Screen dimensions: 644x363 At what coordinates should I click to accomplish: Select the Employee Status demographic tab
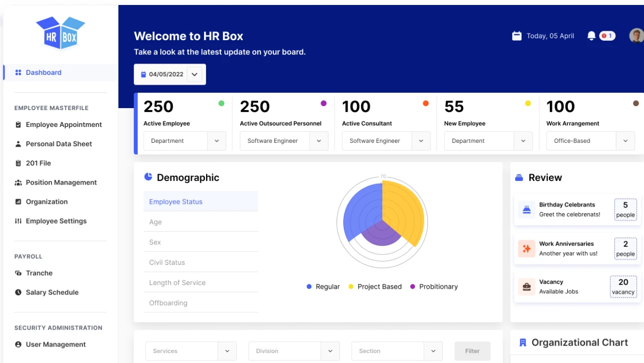(x=201, y=201)
